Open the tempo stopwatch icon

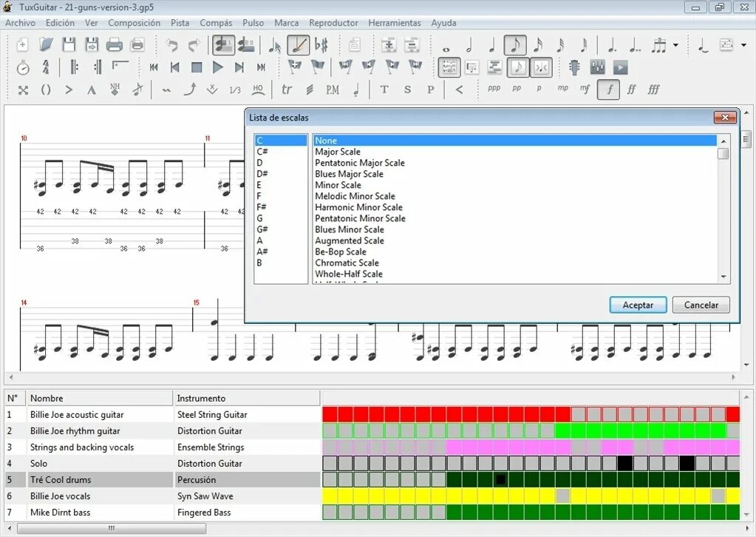(x=23, y=67)
